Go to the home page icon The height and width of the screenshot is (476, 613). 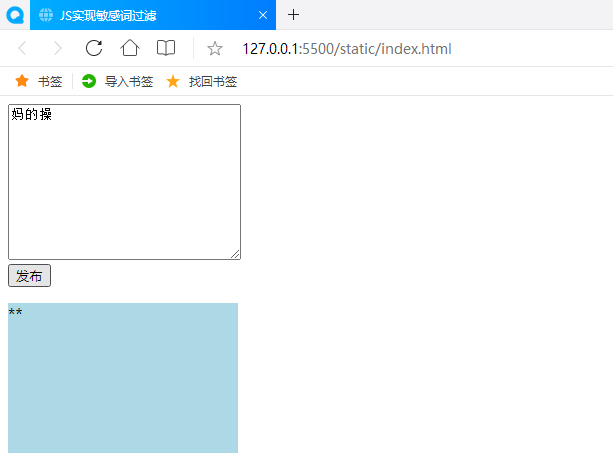130,48
